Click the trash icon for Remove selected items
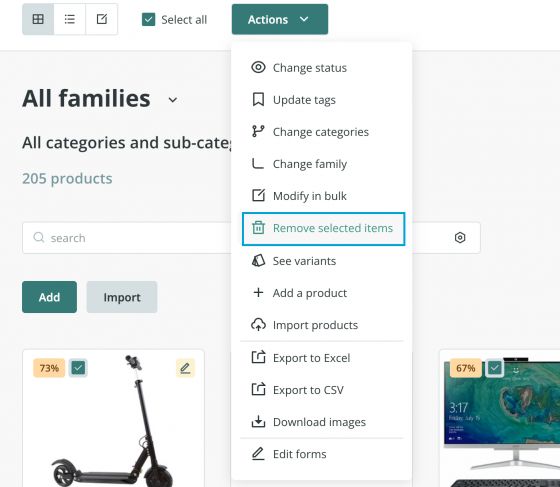 coord(258,228)
